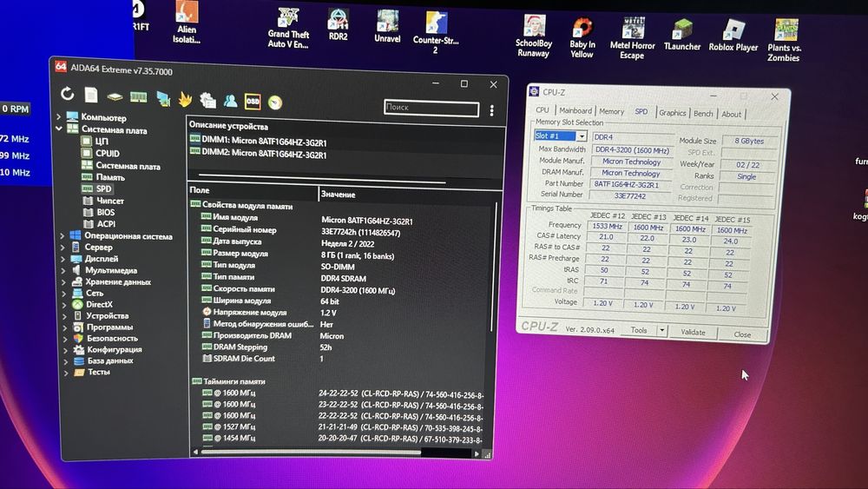Expand the Дисплей tree node
The width and height of the screenshot is (868, 489).
click(x=62, y=259)
